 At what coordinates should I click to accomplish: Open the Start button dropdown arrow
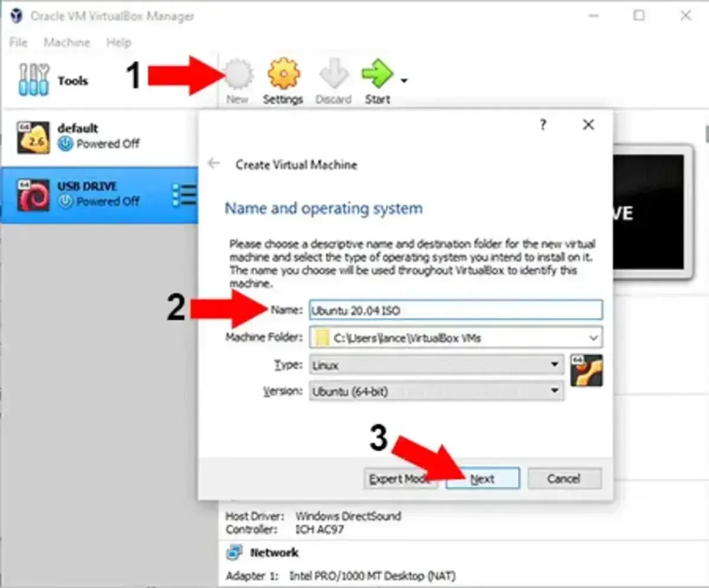point(404,81)
